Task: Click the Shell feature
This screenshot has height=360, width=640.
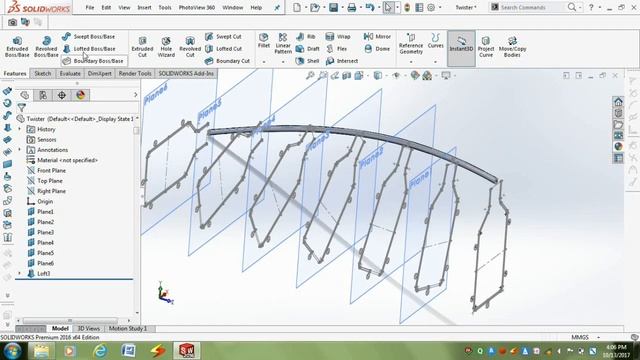Action: click(x=308, y=61)
